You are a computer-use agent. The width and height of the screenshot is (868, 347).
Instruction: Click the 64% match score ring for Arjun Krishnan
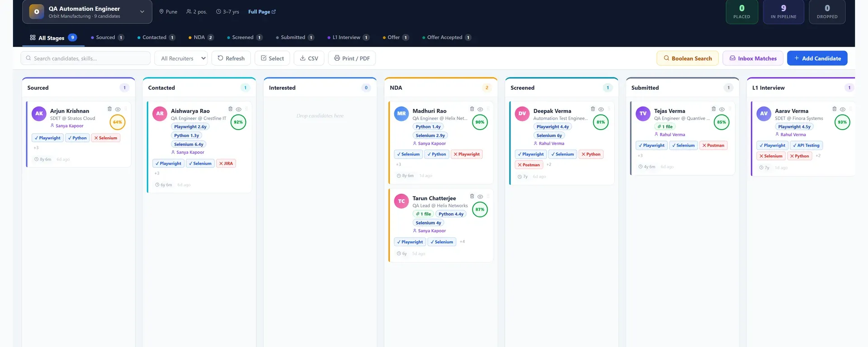(x=118, y=122)
